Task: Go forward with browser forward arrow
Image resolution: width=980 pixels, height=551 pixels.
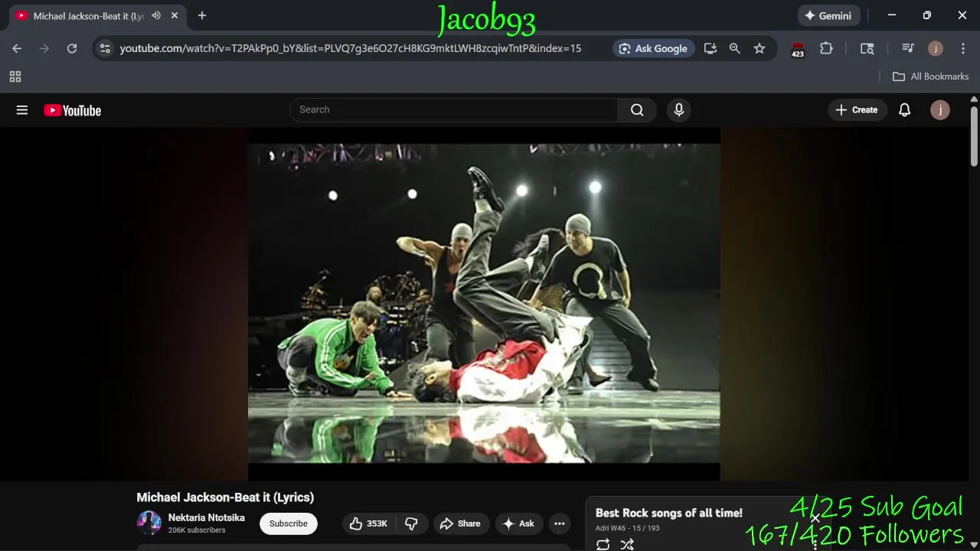Action: 44,48
